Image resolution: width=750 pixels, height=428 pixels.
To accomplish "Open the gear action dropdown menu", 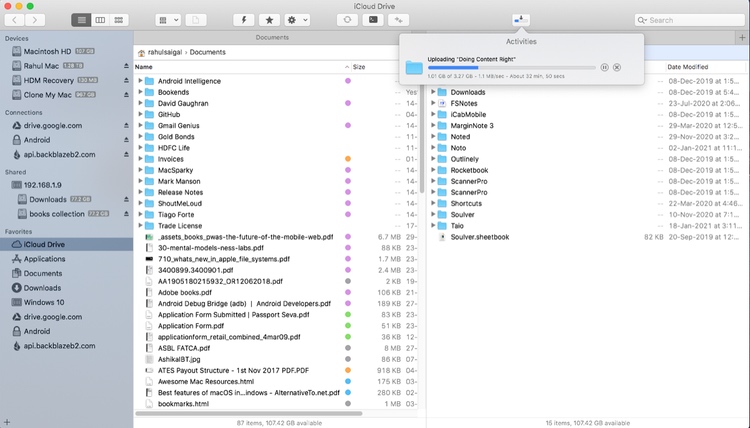I will pyautogui.click(x=297, y=19).
